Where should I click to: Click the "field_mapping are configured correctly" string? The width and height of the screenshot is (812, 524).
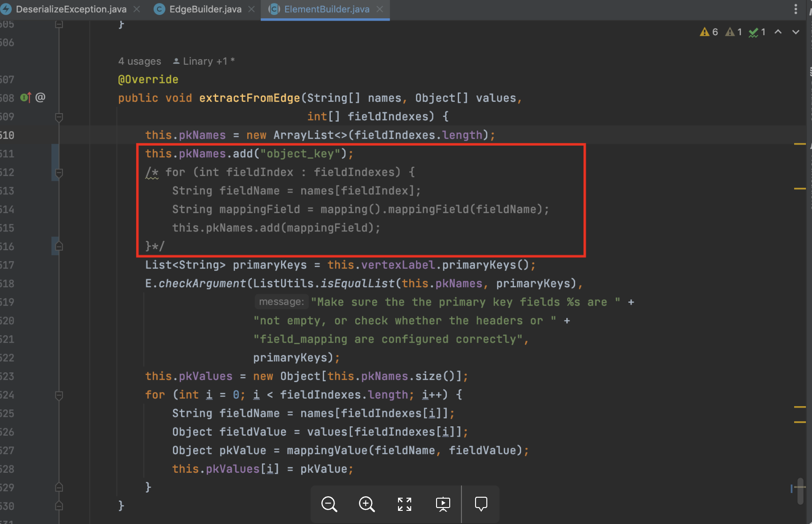[x=388, y=339]
